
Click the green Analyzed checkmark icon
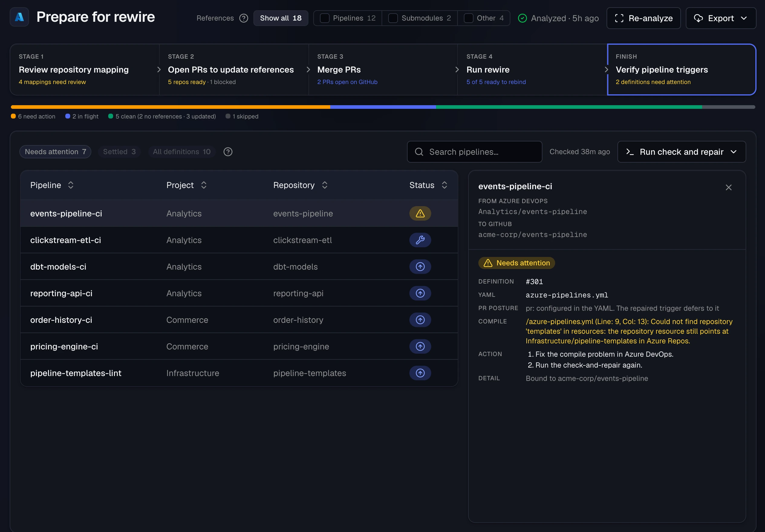(522, 18)
